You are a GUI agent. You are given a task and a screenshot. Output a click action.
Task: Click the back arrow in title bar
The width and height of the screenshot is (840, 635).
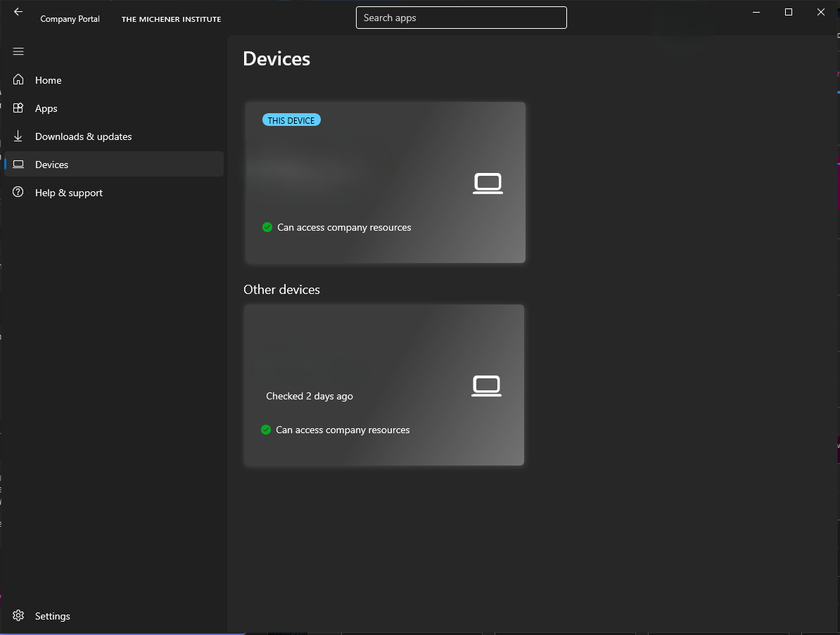click(x=18, y=12)
